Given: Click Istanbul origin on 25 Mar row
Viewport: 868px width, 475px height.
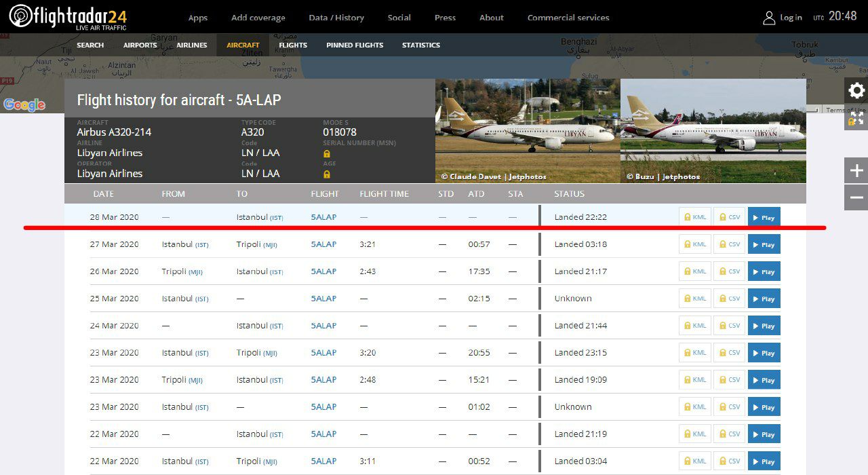Looking at the screenshot, I should [x=185, y=299].
